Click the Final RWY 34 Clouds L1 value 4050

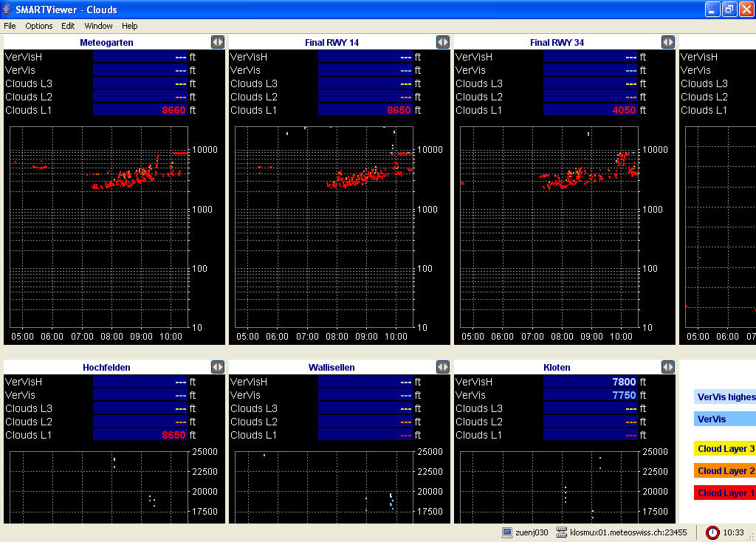[589, 110]
